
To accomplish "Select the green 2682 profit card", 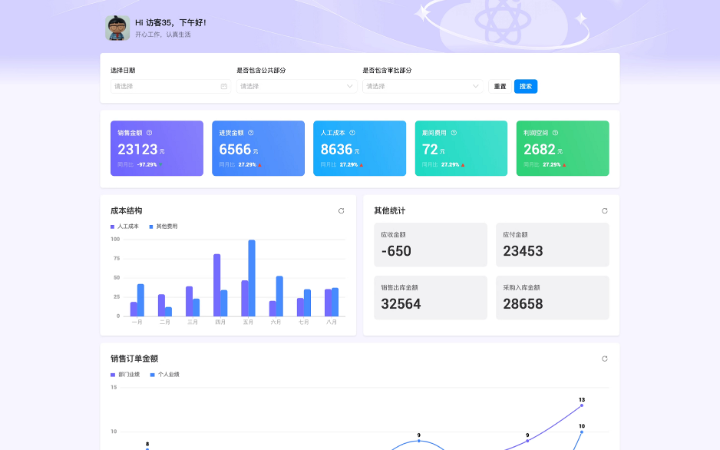I will (562, 148).
